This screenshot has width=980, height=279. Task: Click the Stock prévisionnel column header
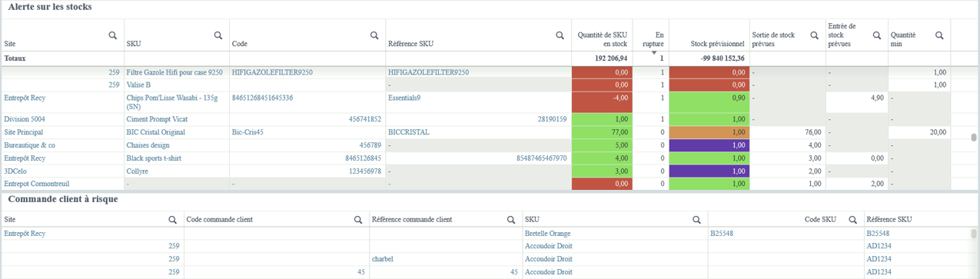pyautogui.click(x=718, y=44)
